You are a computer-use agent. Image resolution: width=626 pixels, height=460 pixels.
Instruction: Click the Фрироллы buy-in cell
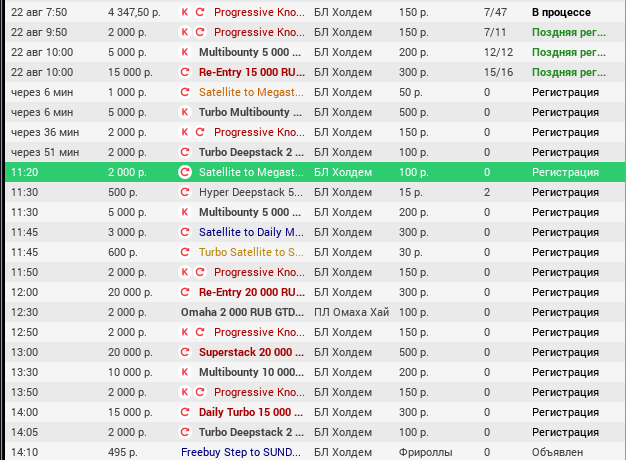[x=426, y=452]
